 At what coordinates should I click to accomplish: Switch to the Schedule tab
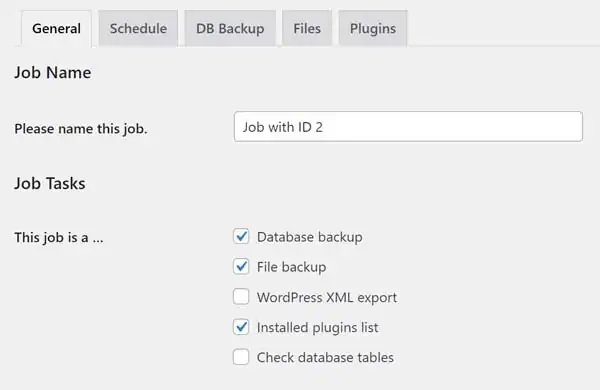point(138,28)
